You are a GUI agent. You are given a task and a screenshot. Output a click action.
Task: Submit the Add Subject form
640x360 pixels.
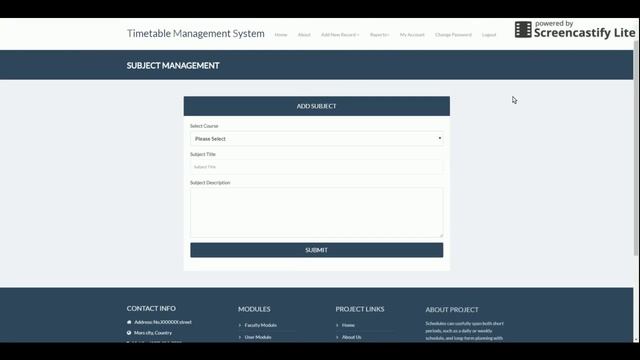point(316,250)
